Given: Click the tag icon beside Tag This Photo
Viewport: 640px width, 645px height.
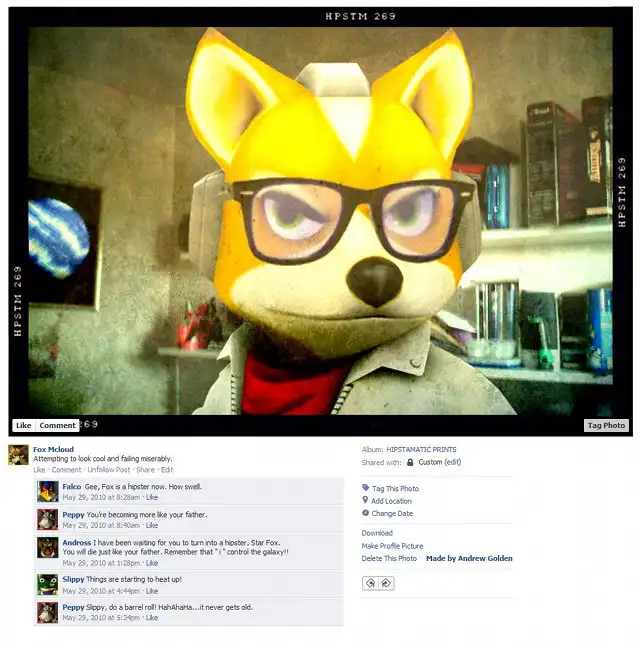Looking at the screenshot, I should [366, 488].
